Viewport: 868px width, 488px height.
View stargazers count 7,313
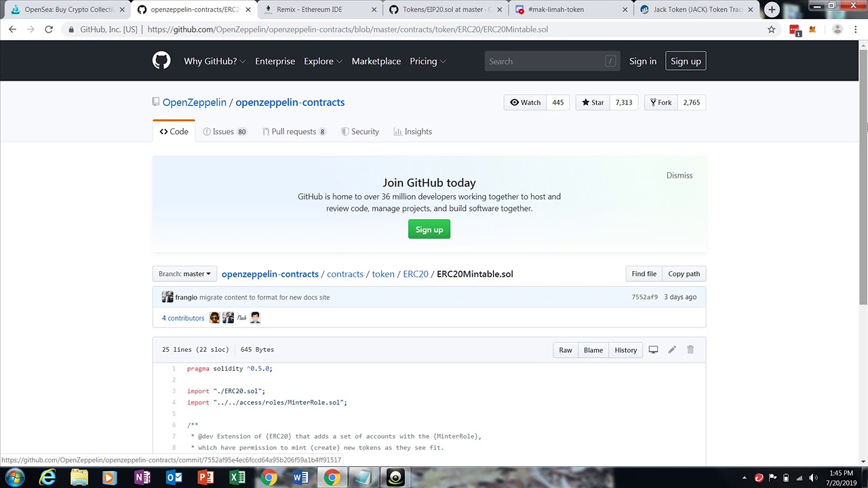(623, 102)
